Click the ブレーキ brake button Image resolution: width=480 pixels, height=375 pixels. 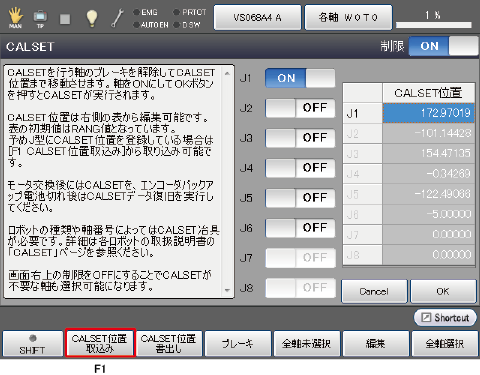tap(238, 344)
